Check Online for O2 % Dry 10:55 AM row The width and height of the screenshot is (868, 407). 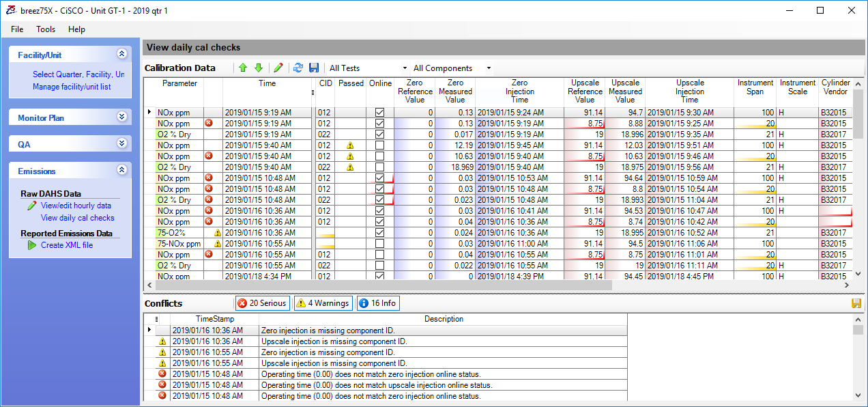tap(379, 266)
